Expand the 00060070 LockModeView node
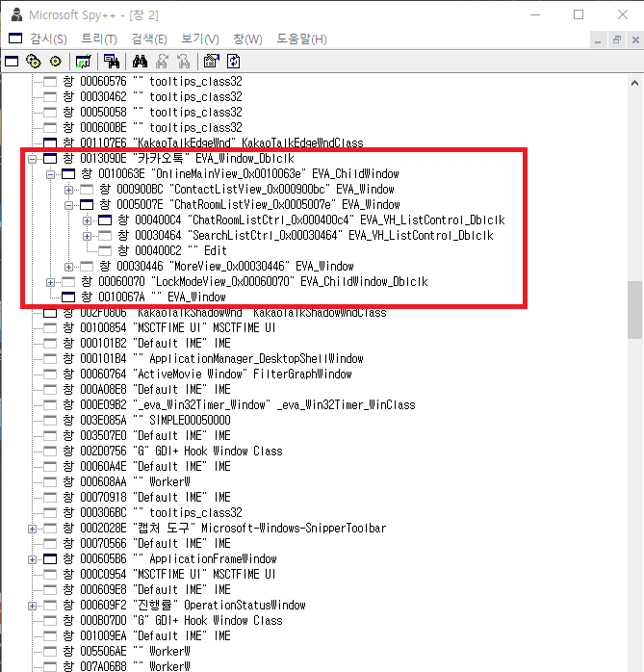Screen dimensions: 644x672 click(51, 282)
